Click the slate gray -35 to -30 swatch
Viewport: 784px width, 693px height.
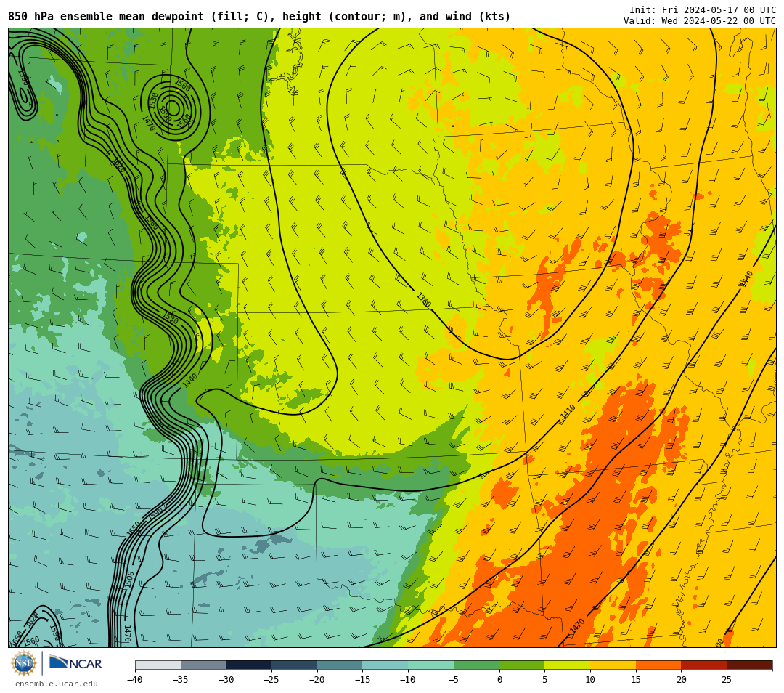[x=203, y=665]
